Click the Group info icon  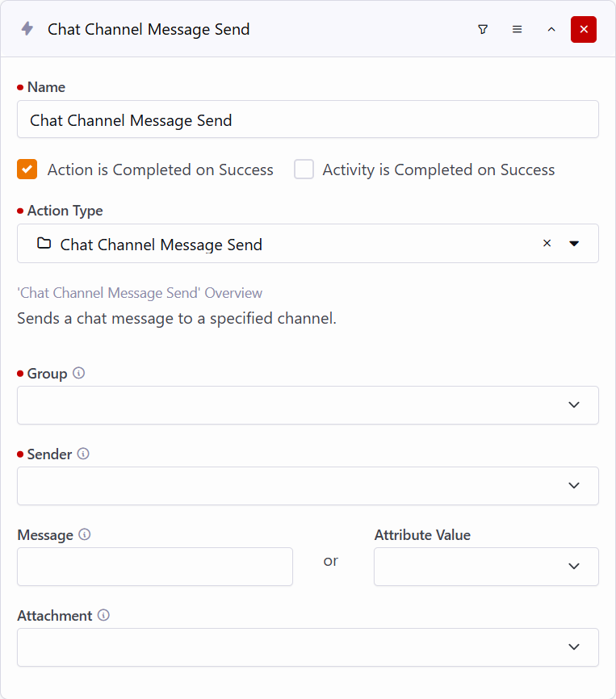78,374
